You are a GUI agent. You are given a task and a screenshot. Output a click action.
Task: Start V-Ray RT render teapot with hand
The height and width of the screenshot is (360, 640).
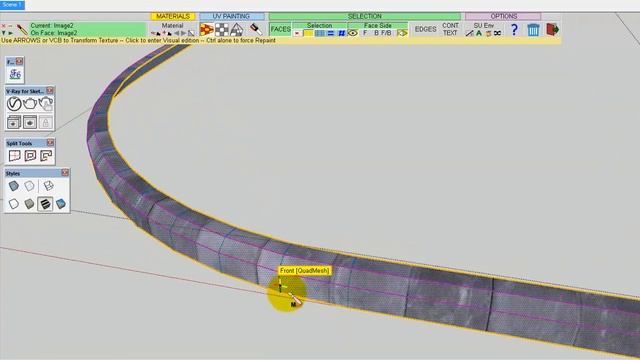click(x=46, y=104)
